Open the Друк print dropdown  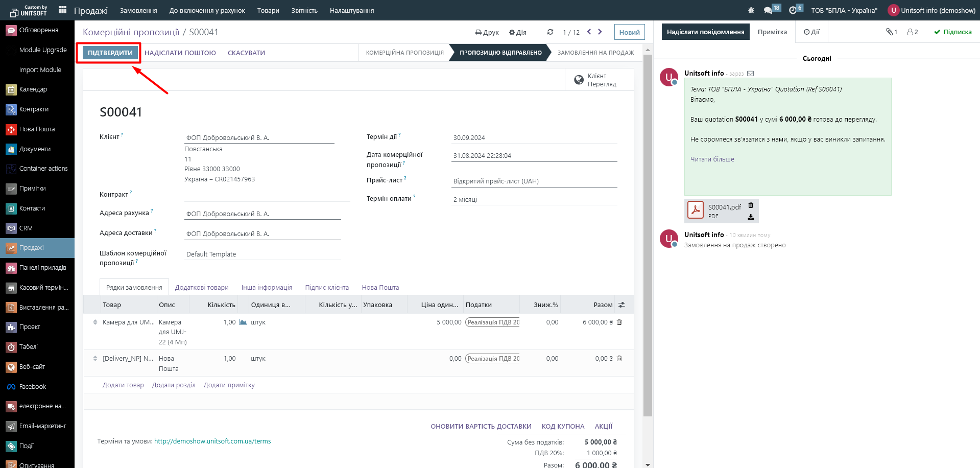click(487, 33)
